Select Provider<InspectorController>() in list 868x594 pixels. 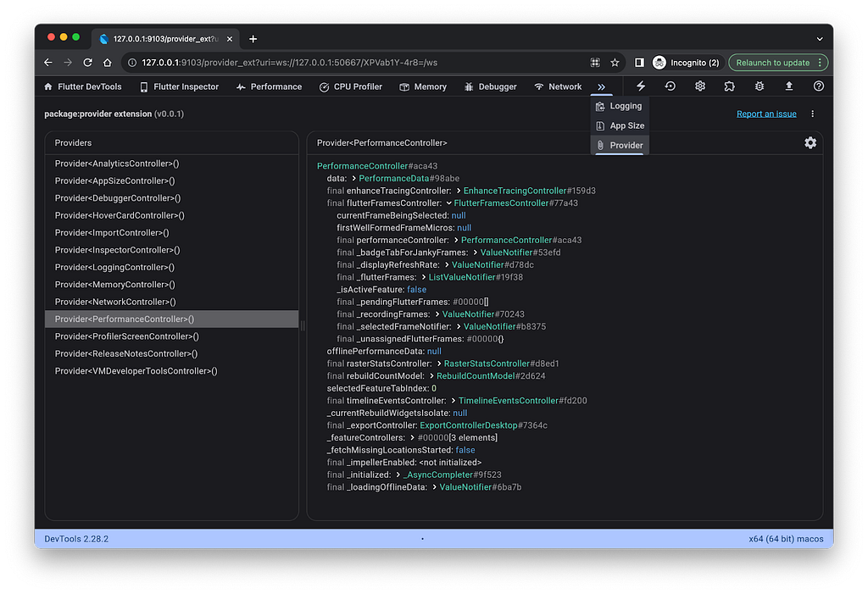click(171, 250)
